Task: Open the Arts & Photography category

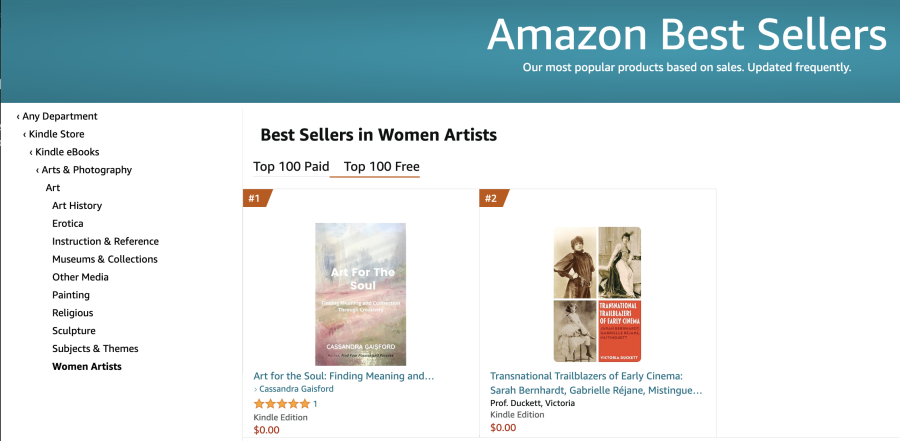Action: (86, 170)
